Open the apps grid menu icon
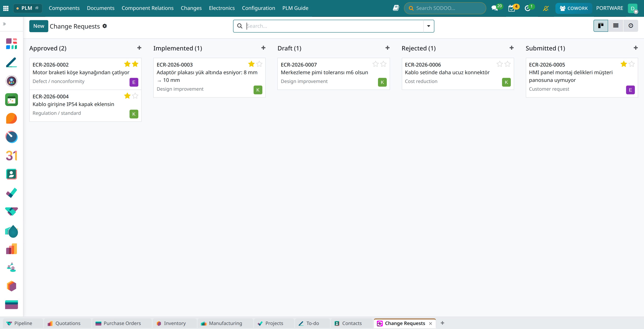Screen dimensions: 644x329 pyautogui.click(x=6, y=8)
